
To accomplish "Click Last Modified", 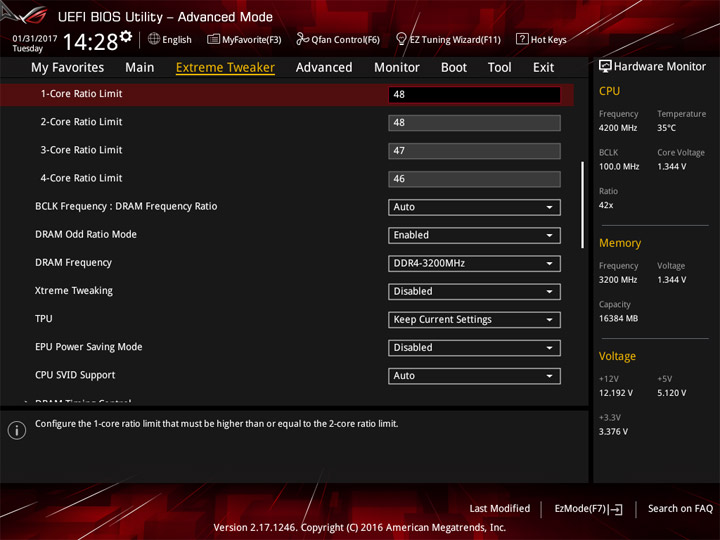I will [x=499, y=508].
